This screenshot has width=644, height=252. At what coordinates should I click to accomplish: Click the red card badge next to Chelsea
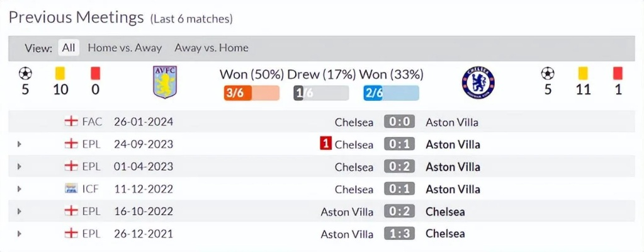click(325, 144)
